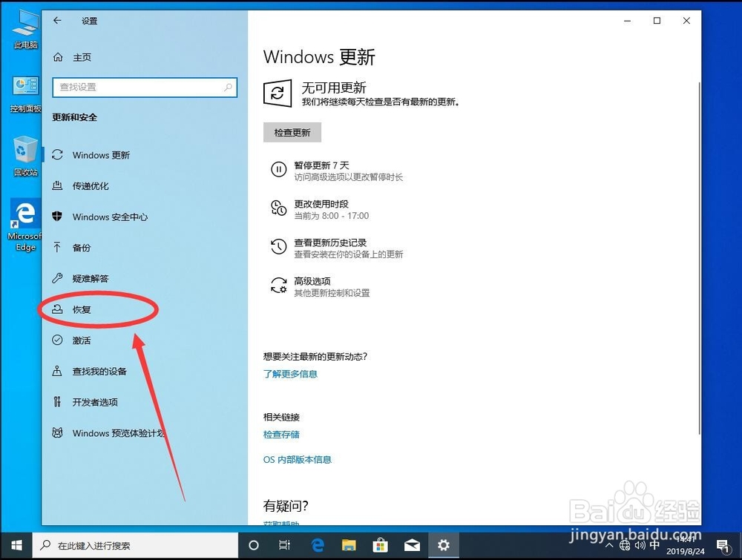Open 恢复 sidebar item label
The height and width of the screenshot is (560, 742).
point(82,309)
